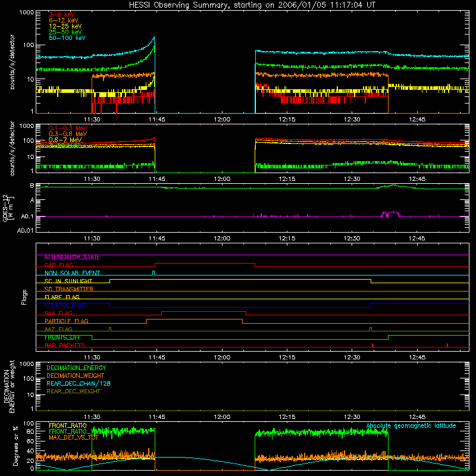Click the "NON_SOLAR_EVENT" flag label

click(x=72, y=273)
